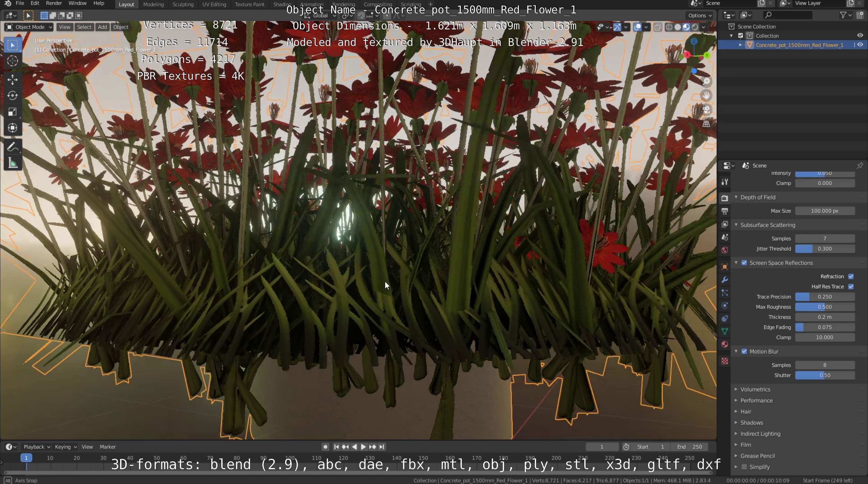Switch to rendered viewport shading
This screenshot has height=484, width=868.
tap(695, 27)
